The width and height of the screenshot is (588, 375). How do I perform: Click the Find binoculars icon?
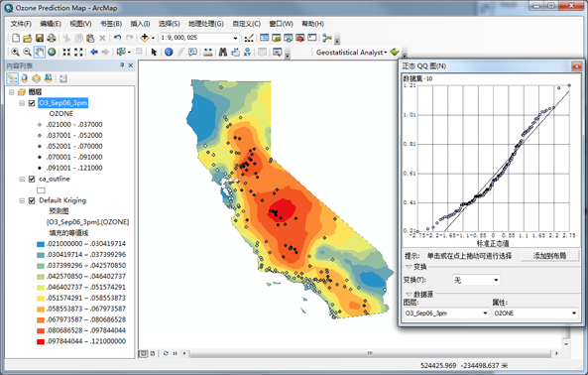pos(223,52)
